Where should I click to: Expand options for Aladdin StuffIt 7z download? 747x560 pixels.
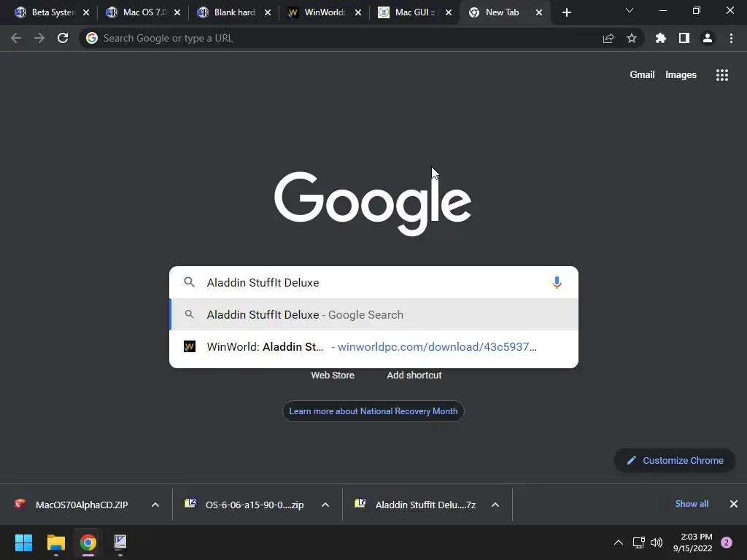tap(495, 505)
